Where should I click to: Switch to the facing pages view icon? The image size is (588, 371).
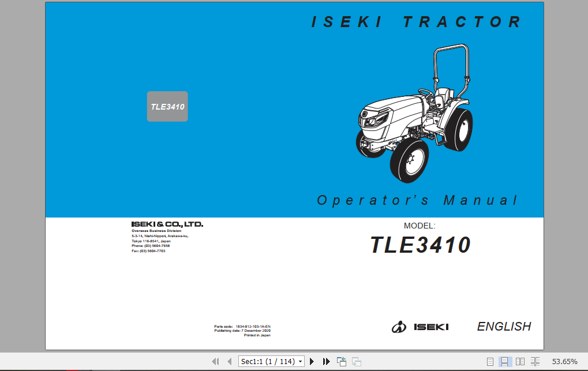(520, 361)
